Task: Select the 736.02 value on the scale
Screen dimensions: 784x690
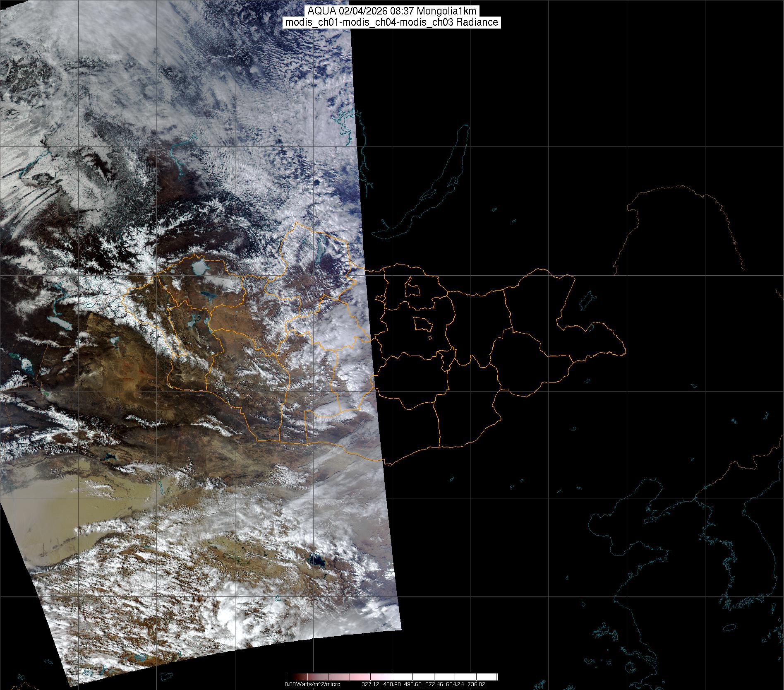Action: 476,684
